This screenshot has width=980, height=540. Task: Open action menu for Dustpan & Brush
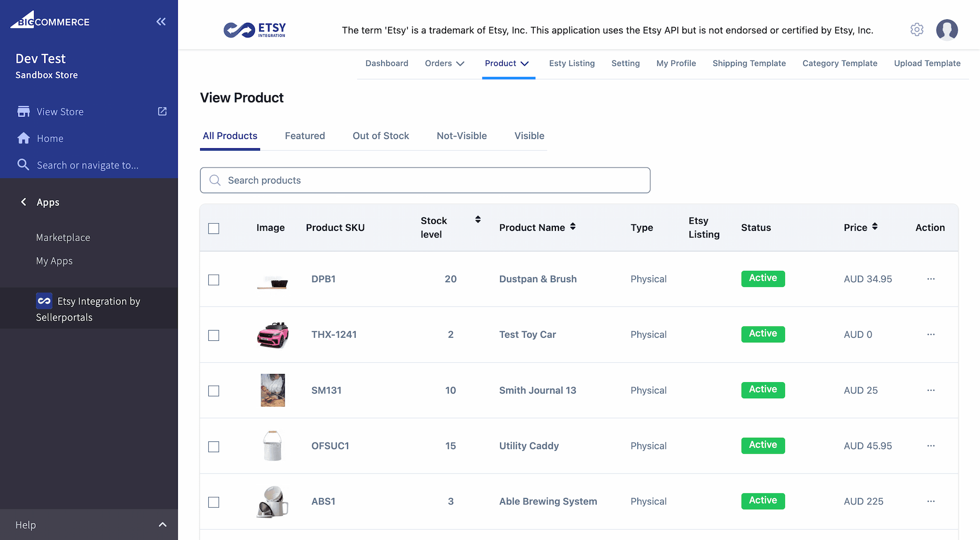click(x=930, y=279)
